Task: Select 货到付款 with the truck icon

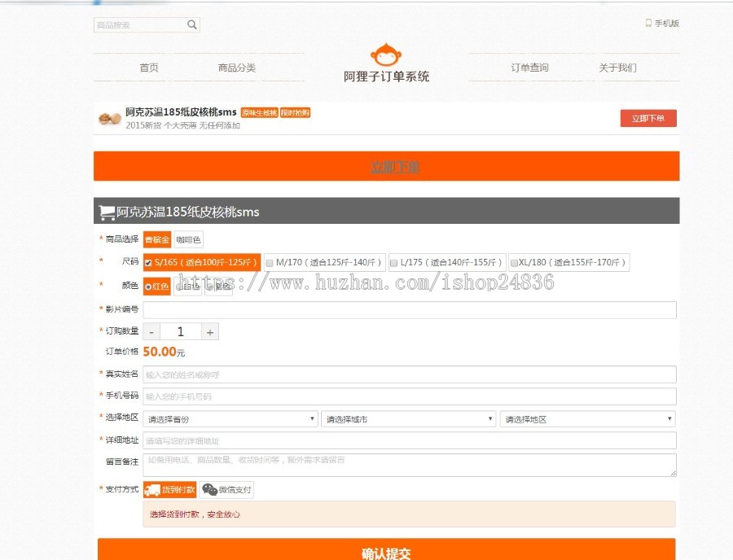Action: (169, 489)
